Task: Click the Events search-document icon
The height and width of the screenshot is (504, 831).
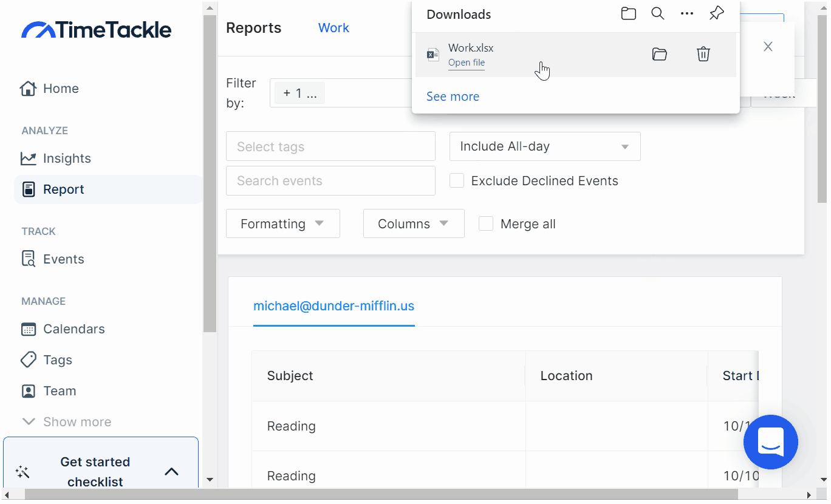Action: click(x=28, y=259)
